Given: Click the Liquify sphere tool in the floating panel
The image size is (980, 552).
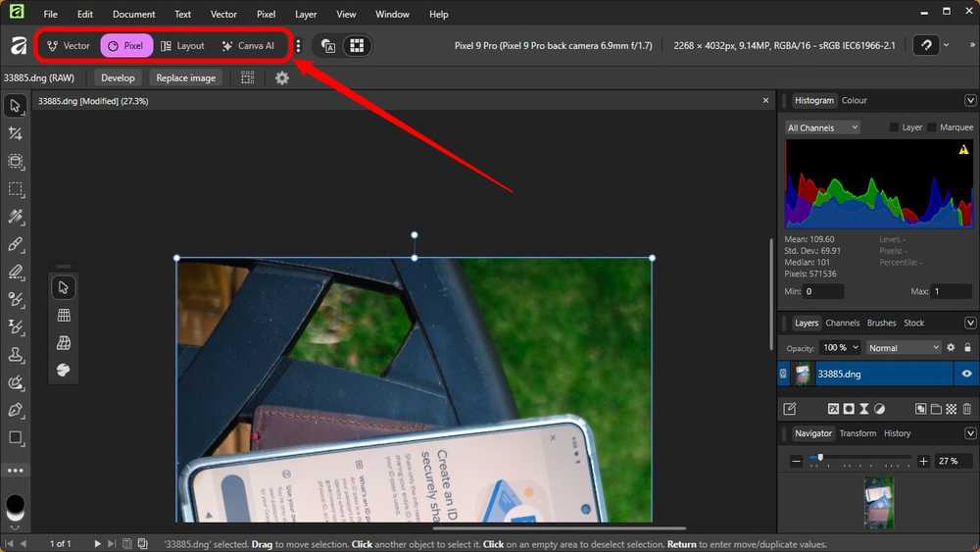Looking at the screenshot, I should (x=63, y=370).
